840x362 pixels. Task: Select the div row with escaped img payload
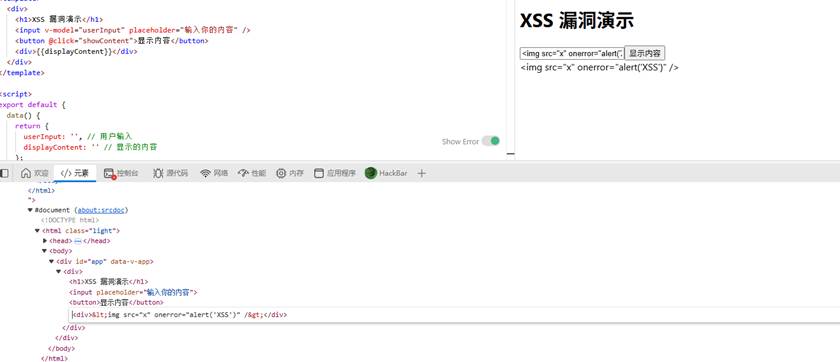(x=180, y=315)
